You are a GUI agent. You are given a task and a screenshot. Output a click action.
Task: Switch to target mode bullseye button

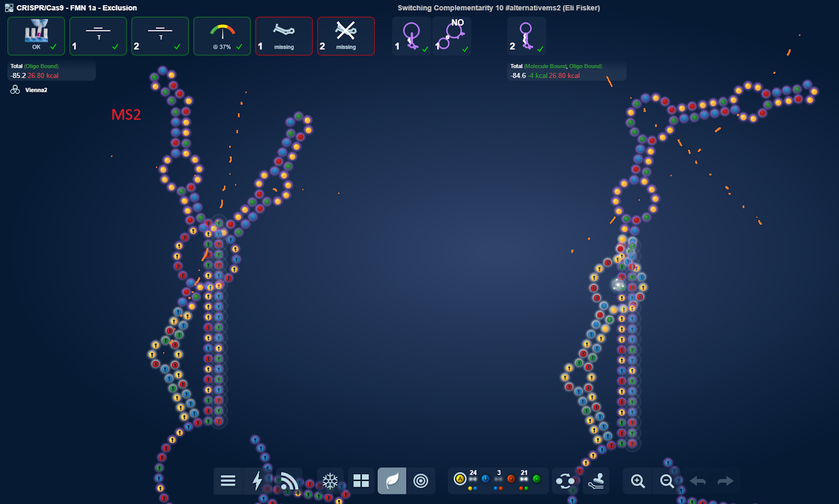(x=421, y=480)
